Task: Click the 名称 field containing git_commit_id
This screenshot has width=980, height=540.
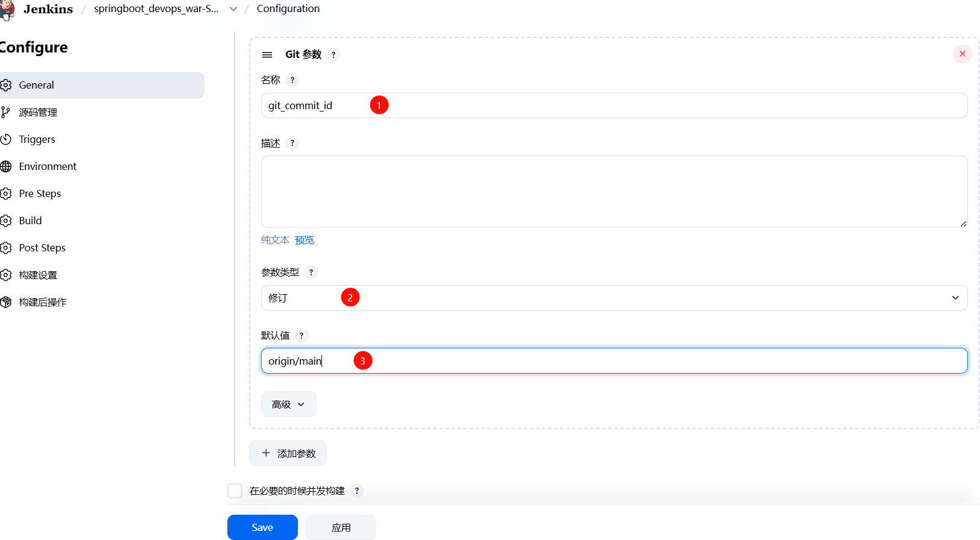Action: click(613, 105)
